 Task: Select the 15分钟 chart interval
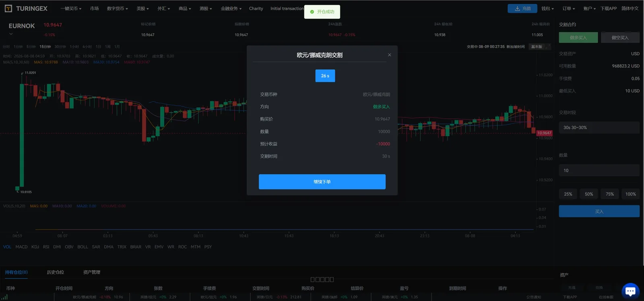click(45, 47)
